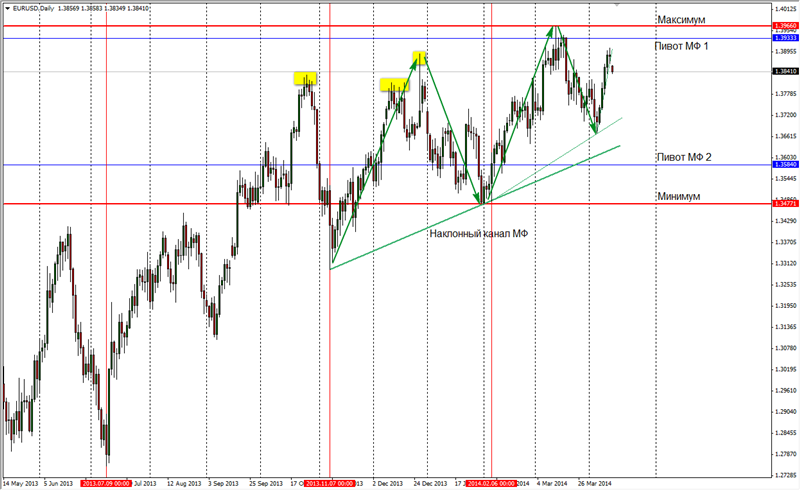
Task: Click the 14 May 2013 time axis label
Action: (21, 483)
